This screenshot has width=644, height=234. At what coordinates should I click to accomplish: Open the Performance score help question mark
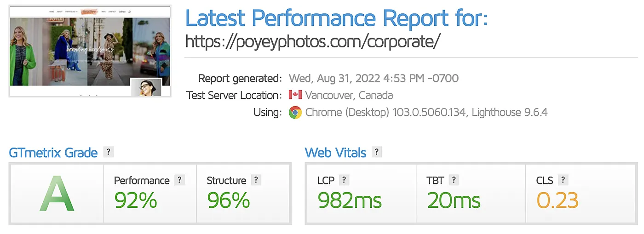179,180
